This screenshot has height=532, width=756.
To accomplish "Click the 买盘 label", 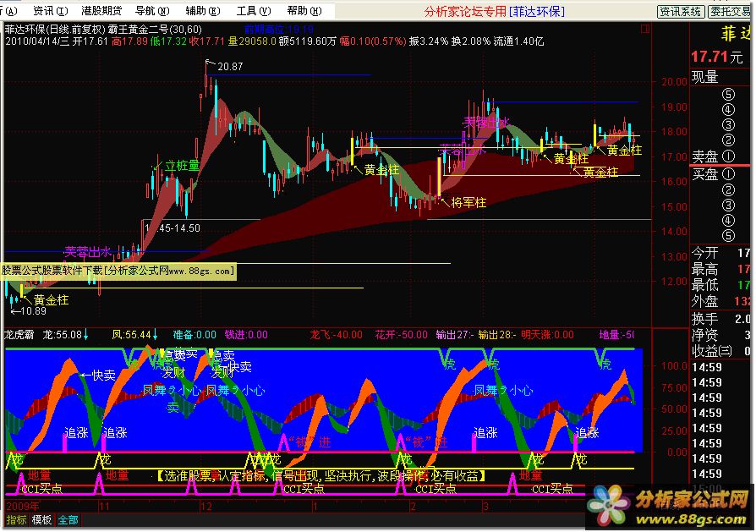I will click(705, 174).
